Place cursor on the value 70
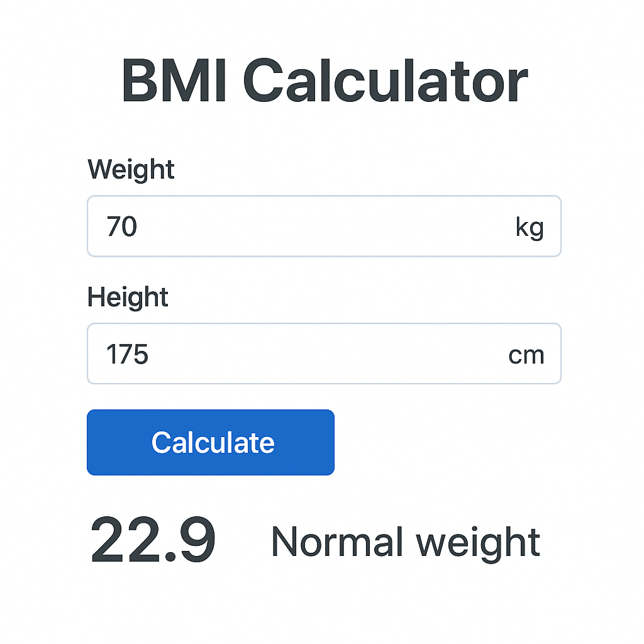Viewport: 644px width, 644px height. click(122, 226)
